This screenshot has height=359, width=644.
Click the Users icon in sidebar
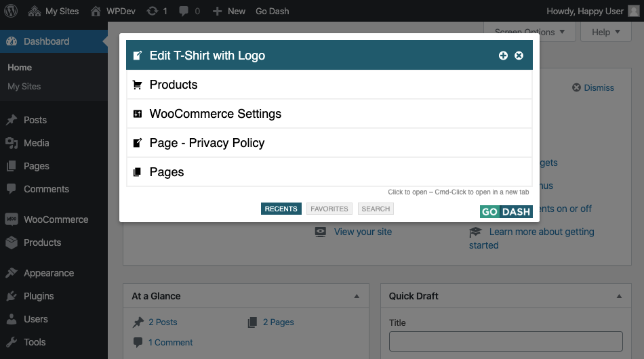(x=12, y=319)
